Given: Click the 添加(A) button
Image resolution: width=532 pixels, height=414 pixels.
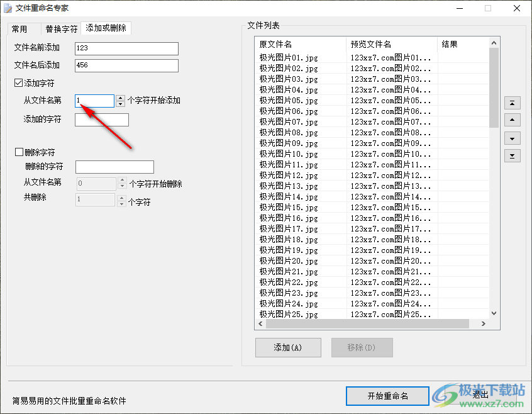Looking at the screenshot, I should pos(288,347).
